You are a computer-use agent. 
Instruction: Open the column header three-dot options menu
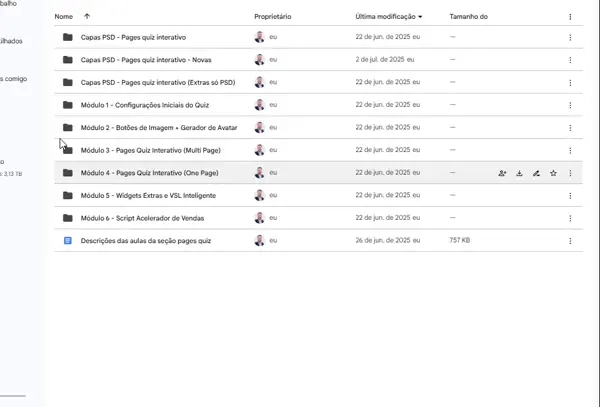(570, 17)
